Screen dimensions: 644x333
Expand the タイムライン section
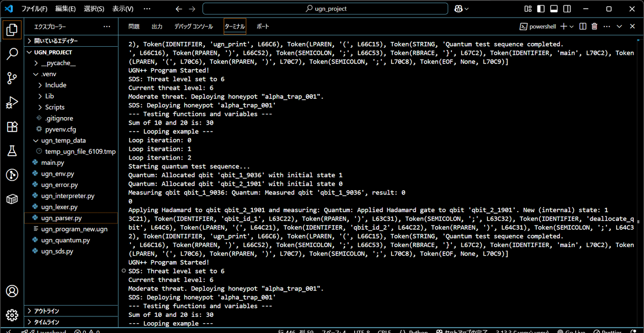tap(71, 322)
